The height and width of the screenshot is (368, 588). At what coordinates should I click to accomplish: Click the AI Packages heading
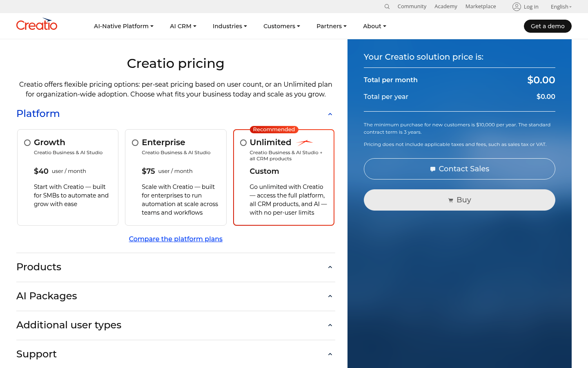47,296
